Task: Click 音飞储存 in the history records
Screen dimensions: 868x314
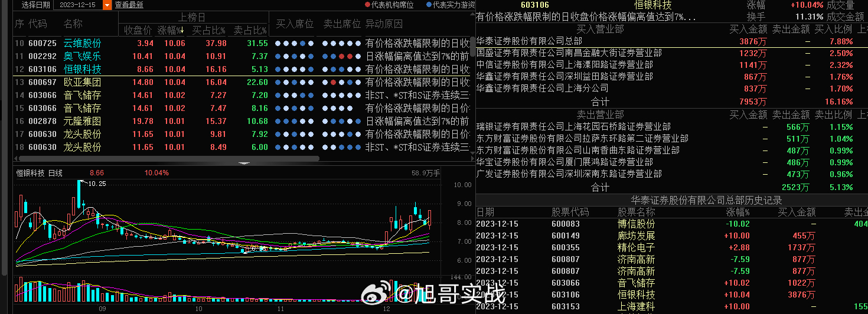Action: tap(637, 283)
